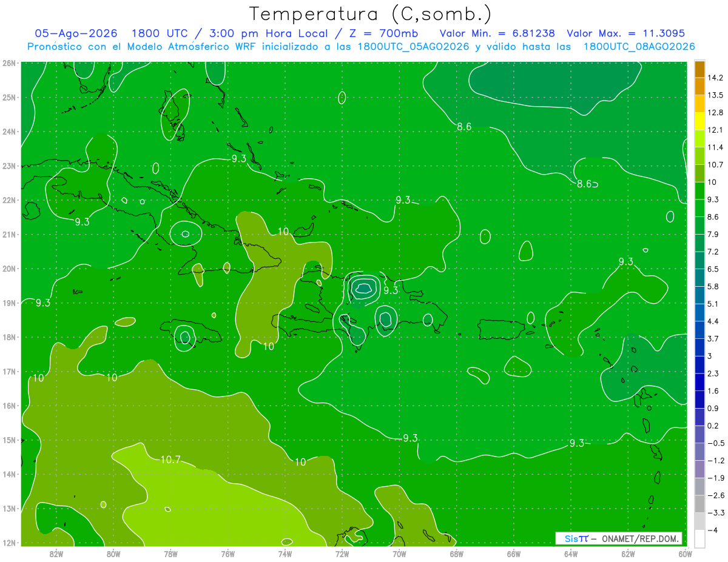Click colorbar label "7.2"
Screen dimensions: 728x562
[713, 252]
